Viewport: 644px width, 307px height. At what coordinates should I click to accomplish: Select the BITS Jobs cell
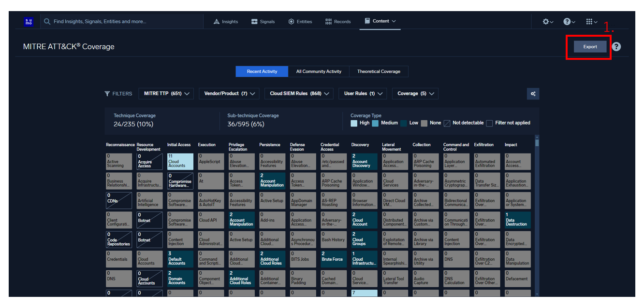(x=303, y=259)
